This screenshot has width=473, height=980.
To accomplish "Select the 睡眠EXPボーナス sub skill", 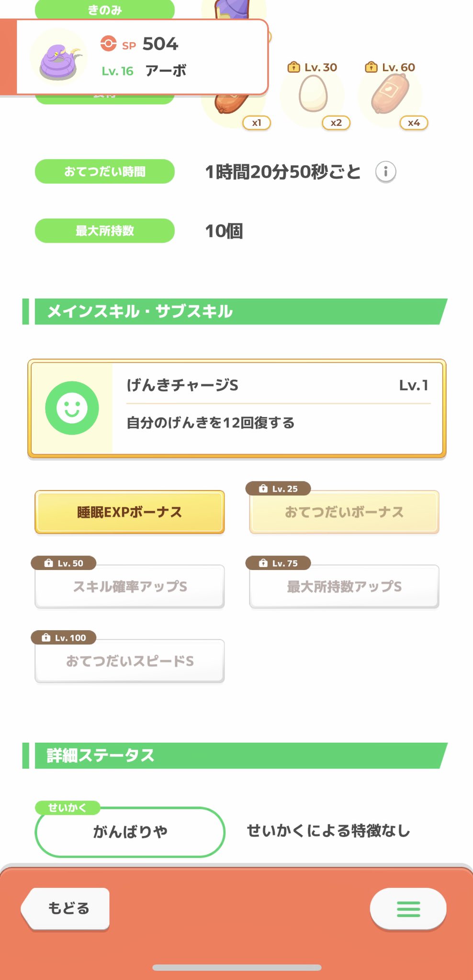I will [x=129, y=512].
